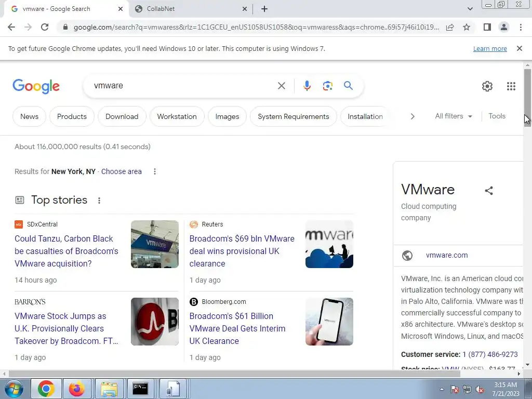
Task: Switch to Images results
Action: pyautogui.click(x=227, y=116)
